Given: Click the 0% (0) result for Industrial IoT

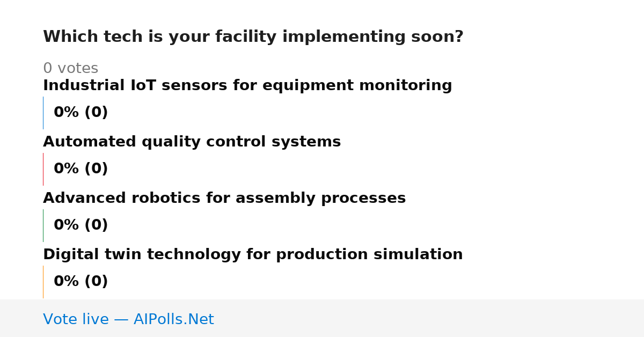Looking at the screenshot, I should (80, 113).
